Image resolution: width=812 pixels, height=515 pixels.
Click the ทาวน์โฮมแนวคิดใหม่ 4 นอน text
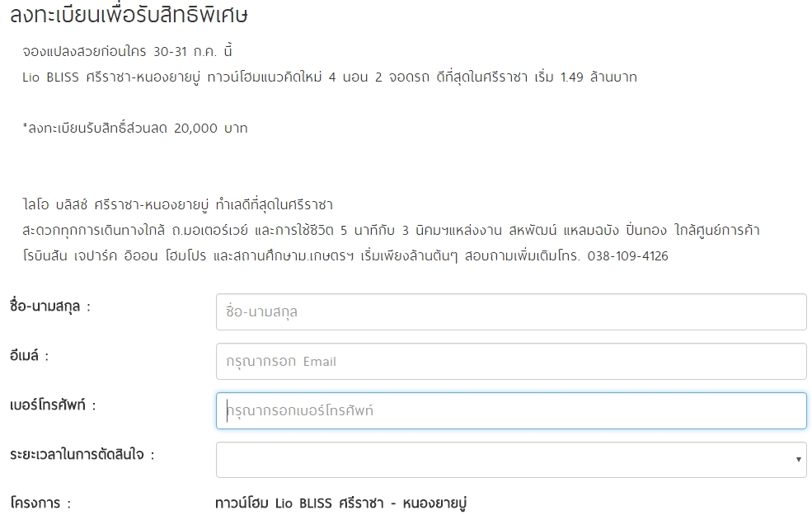pos(305,77)
